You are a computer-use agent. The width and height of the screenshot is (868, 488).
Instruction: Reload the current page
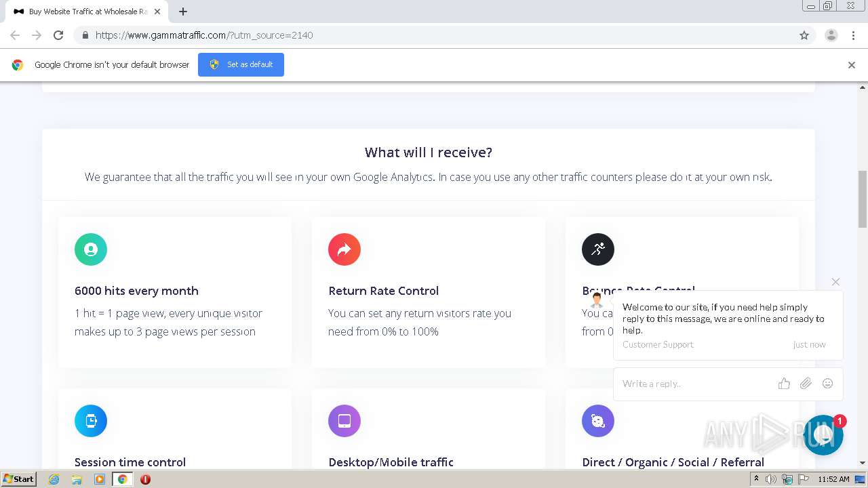[58, 35]
